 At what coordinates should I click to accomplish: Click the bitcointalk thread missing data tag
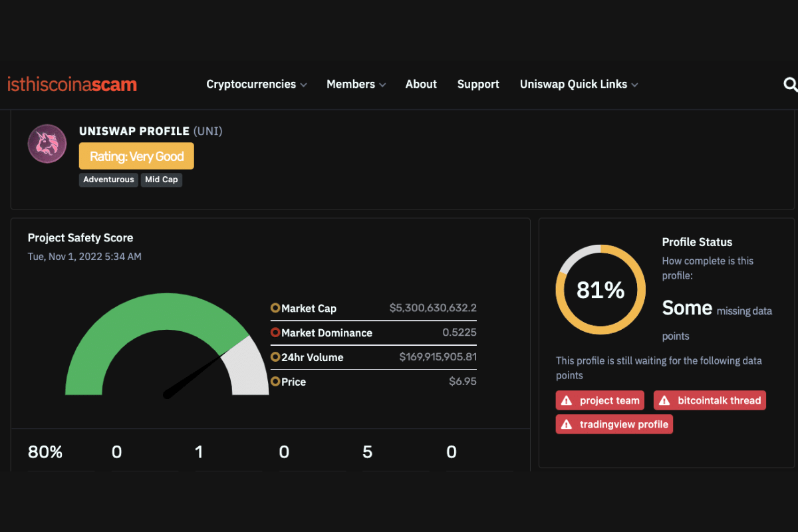(x=710, y=400)
